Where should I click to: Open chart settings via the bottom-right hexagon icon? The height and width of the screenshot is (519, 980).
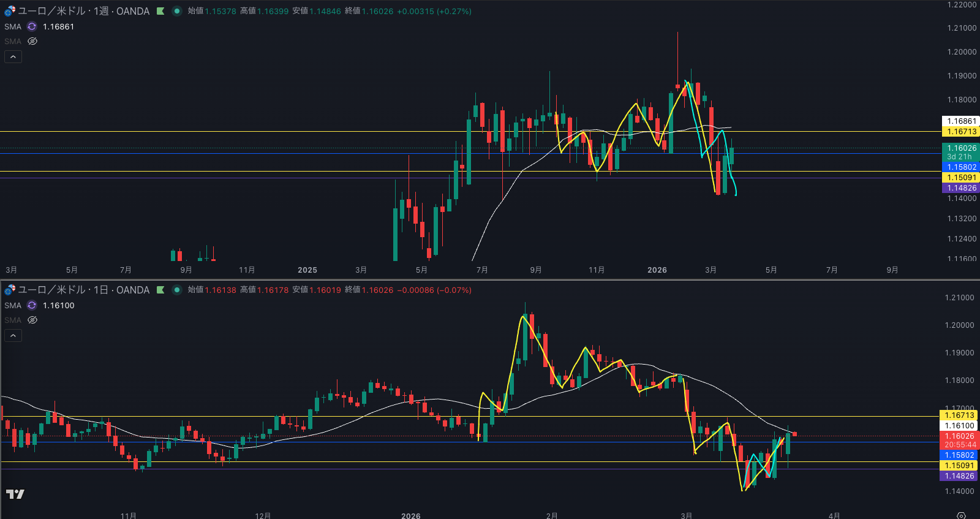tap(961, 515)
